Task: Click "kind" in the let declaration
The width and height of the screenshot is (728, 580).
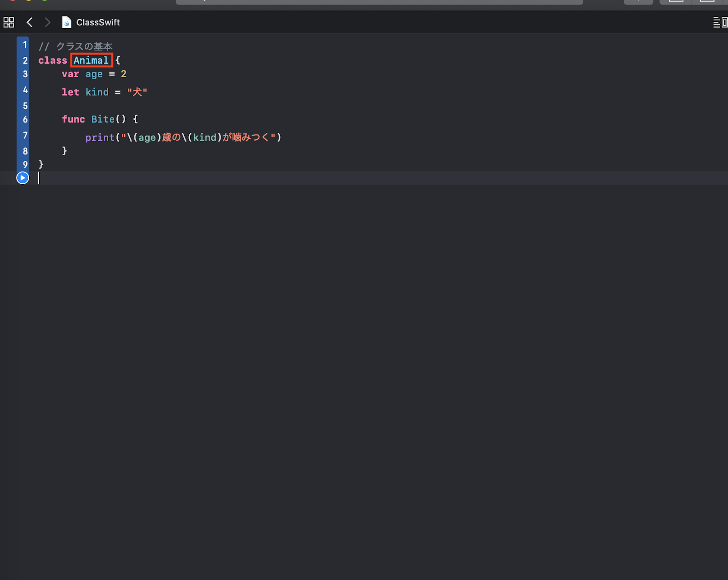Action: [x=97, y=92]
